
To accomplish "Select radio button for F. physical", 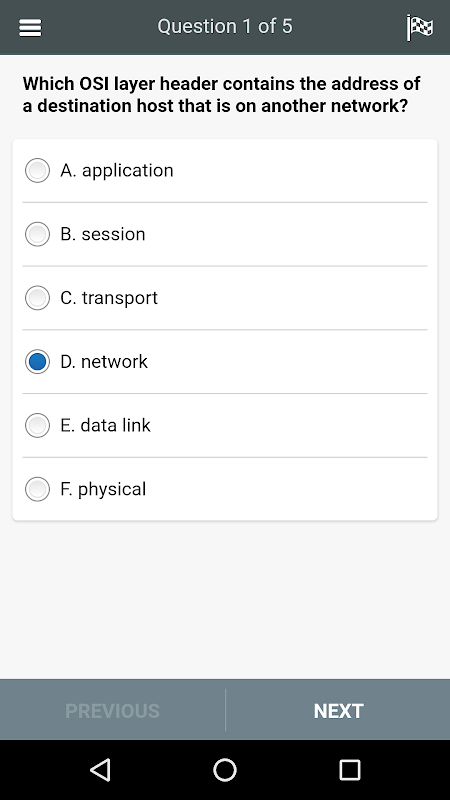I will (x=37, y=489).
